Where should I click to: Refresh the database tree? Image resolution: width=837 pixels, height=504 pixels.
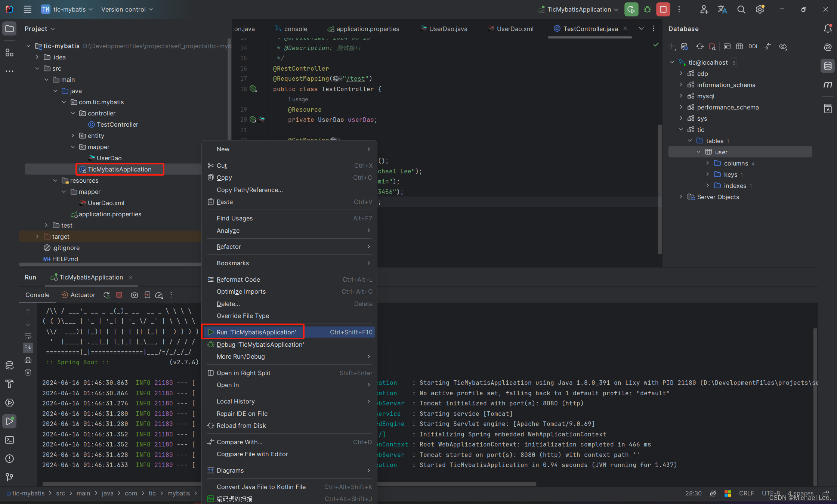click(699, 46)
